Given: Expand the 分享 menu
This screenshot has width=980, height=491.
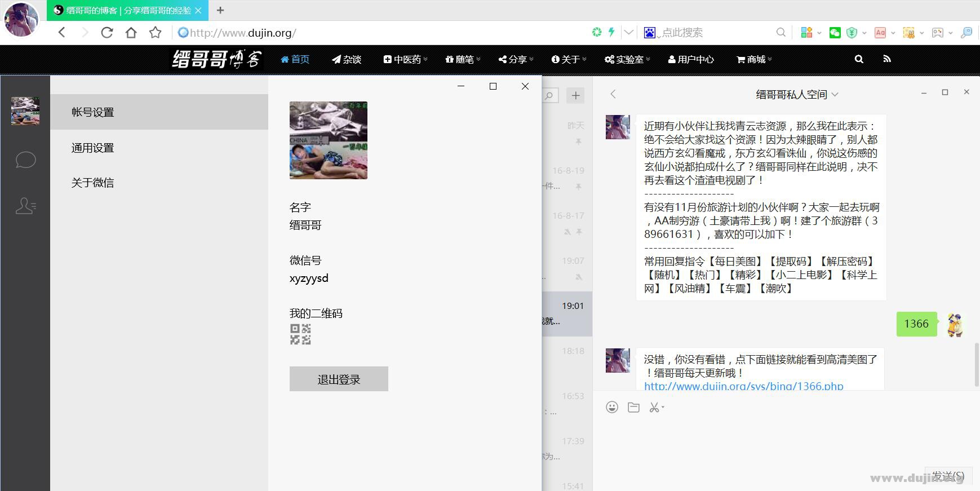Looking at the screenshot, I should click(x=516, y=59).
